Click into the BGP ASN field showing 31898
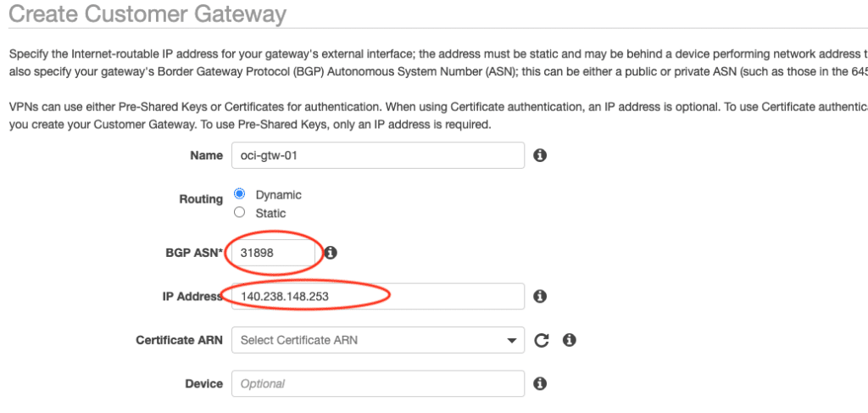This screenshot has height=413, width=868. click(x=273, y=253)
